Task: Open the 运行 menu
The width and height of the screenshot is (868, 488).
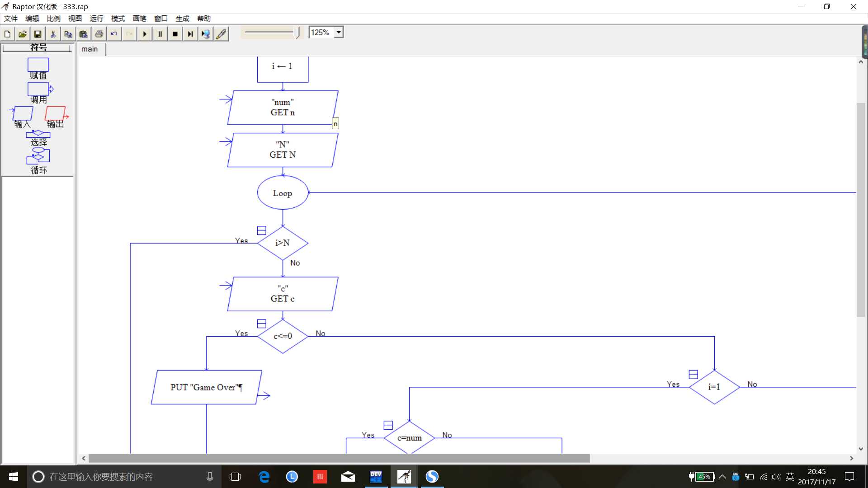Action: (96, 19)
